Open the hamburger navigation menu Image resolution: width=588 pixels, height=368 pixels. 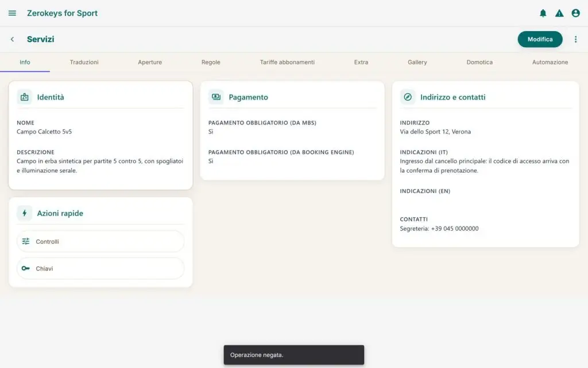point(13,13)
